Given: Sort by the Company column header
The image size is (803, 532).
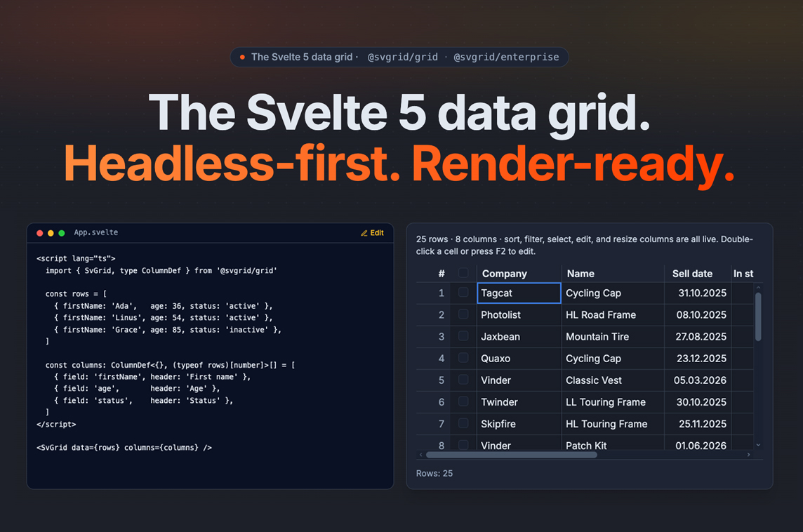Looking at the screenshot, I should click(519, 274).
